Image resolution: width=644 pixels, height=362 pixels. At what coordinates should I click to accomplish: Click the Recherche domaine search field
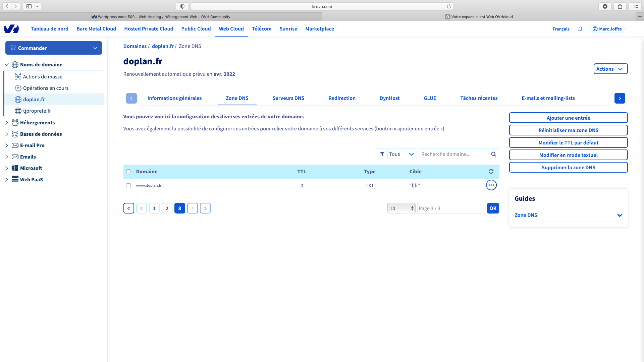[x=454, y=154]
